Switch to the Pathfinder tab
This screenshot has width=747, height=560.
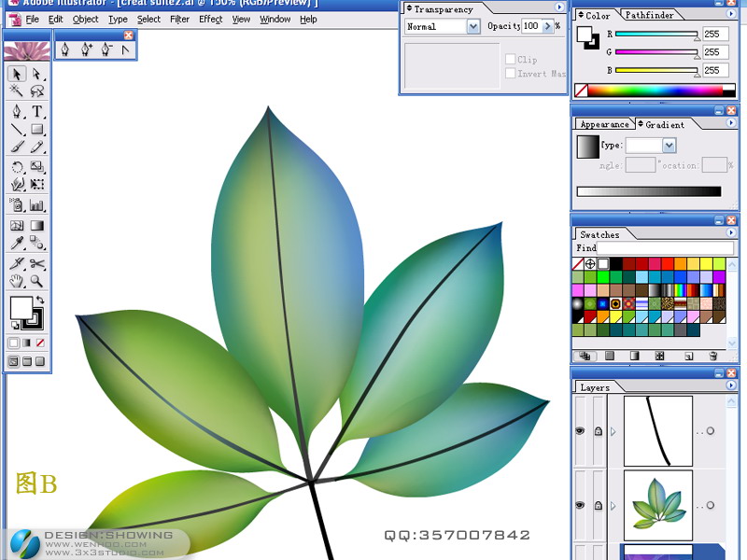coord(649,15)
